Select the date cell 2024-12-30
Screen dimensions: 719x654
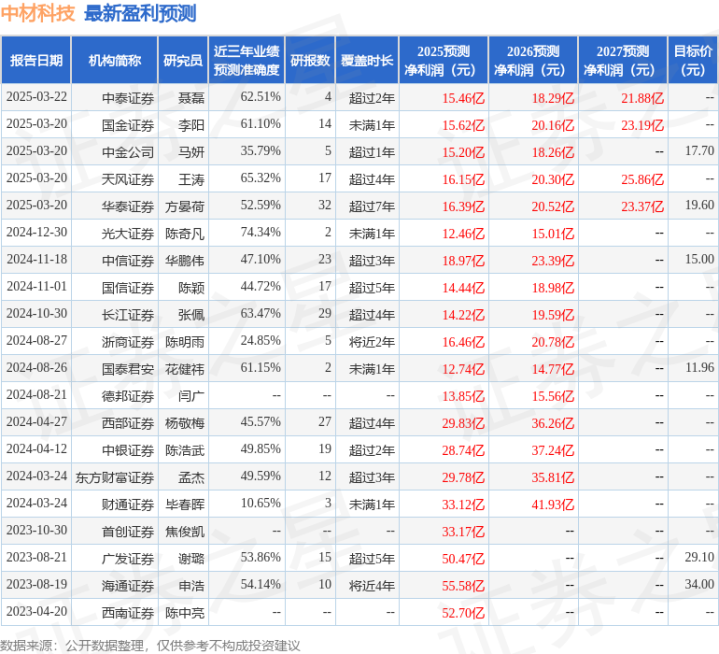click(x=37, y=233)
